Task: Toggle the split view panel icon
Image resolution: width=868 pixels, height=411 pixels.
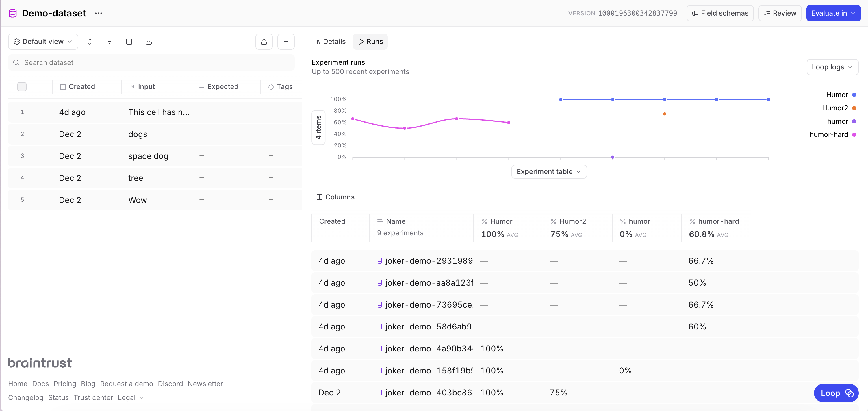Action: tap(129, 41)
